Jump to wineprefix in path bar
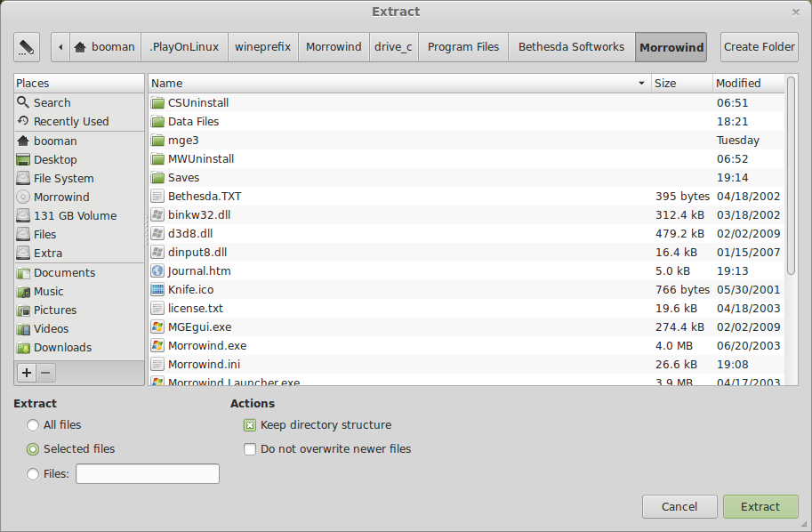 pos(262,47)
